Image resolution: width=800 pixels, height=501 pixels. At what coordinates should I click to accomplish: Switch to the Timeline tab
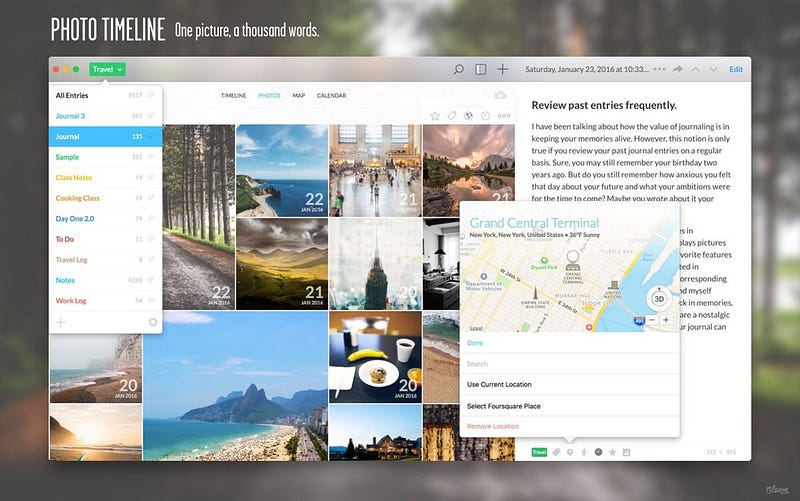234,95
